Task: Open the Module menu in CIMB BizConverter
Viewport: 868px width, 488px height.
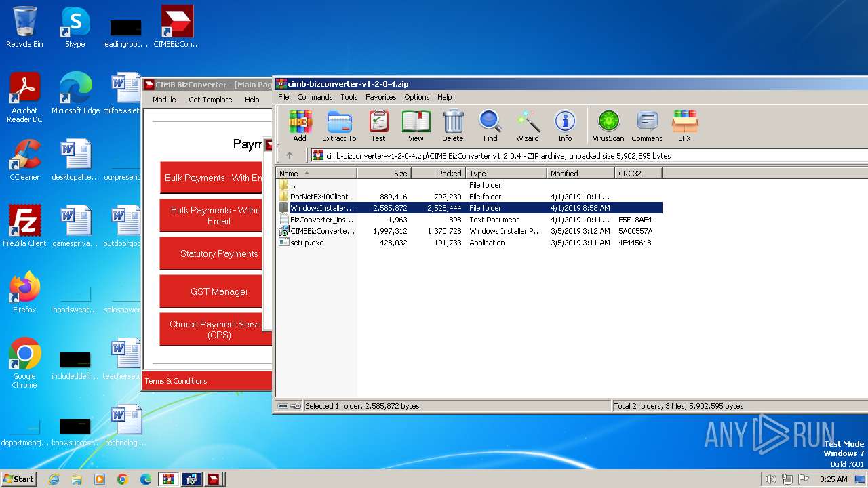Action: pos(164,100)
